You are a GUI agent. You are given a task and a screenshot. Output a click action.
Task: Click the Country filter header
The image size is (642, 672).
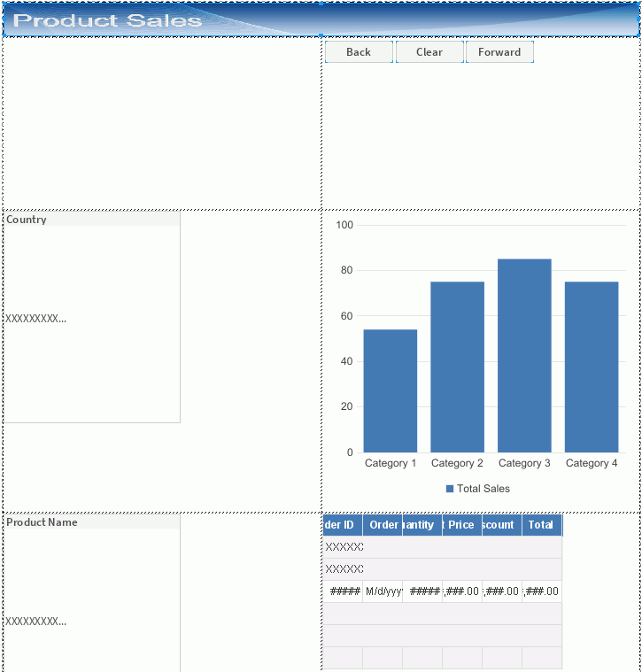(x=92, y=220)
